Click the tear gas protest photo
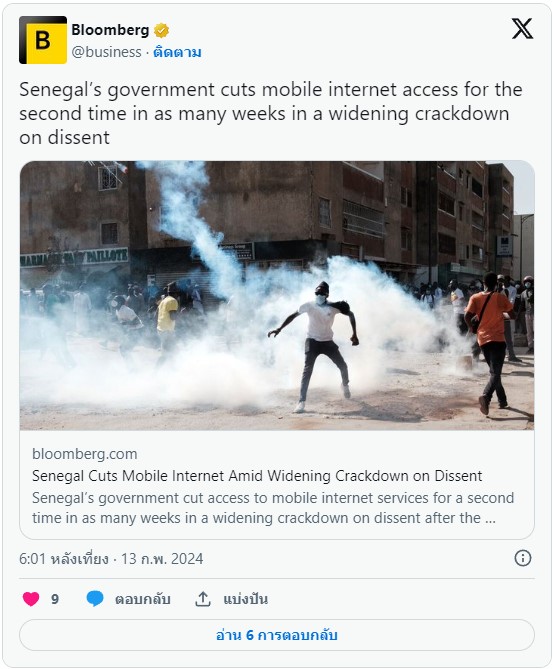554x669 pixels. 277,295
